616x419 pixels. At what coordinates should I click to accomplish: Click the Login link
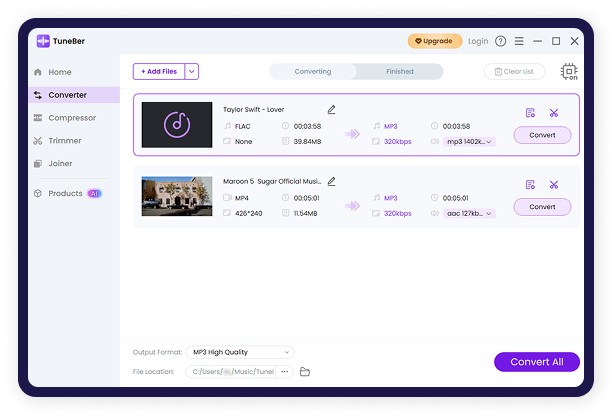click(478, 41)
